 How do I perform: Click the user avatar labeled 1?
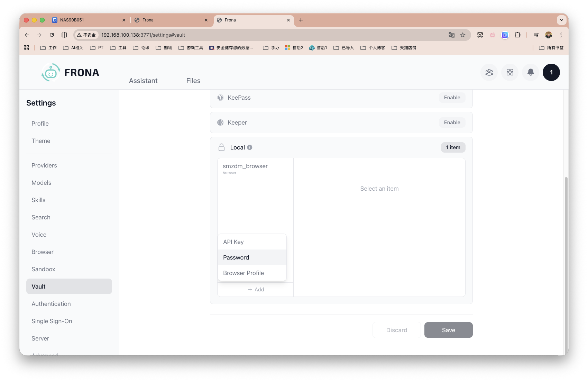[x=551, y=72]
